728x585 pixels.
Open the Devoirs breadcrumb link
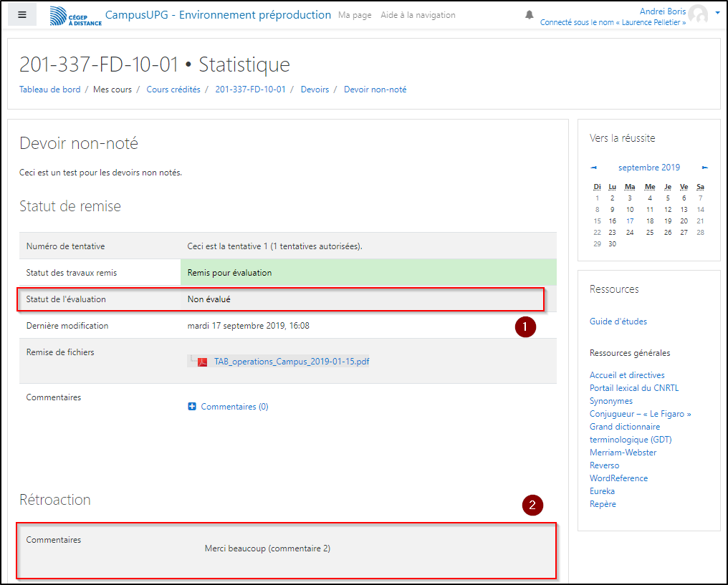coord(315,90)
